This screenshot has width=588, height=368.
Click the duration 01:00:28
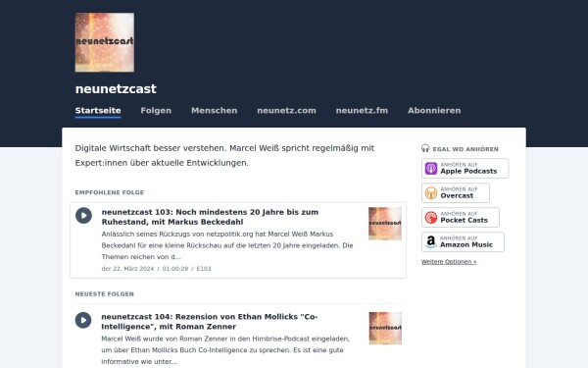tap(175, 269)
